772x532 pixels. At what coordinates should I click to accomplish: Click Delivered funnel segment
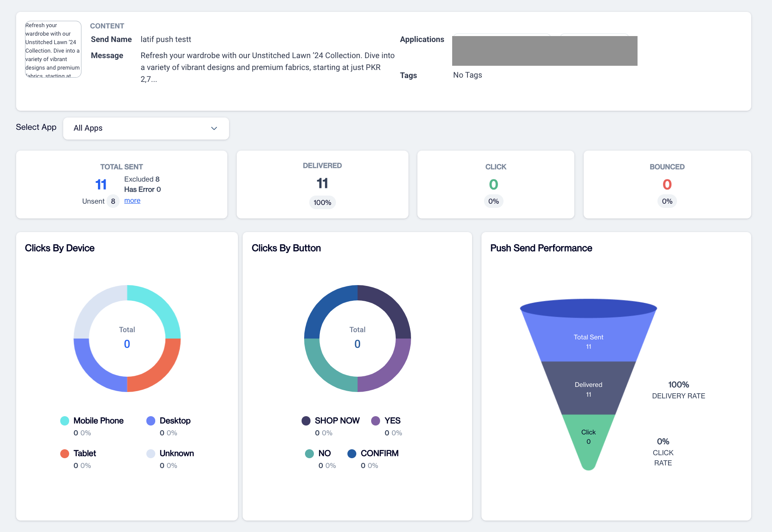tap(588, 388)
